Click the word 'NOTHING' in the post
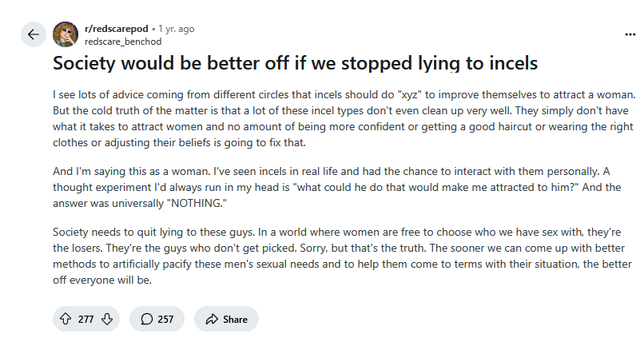 coord(197,203)
